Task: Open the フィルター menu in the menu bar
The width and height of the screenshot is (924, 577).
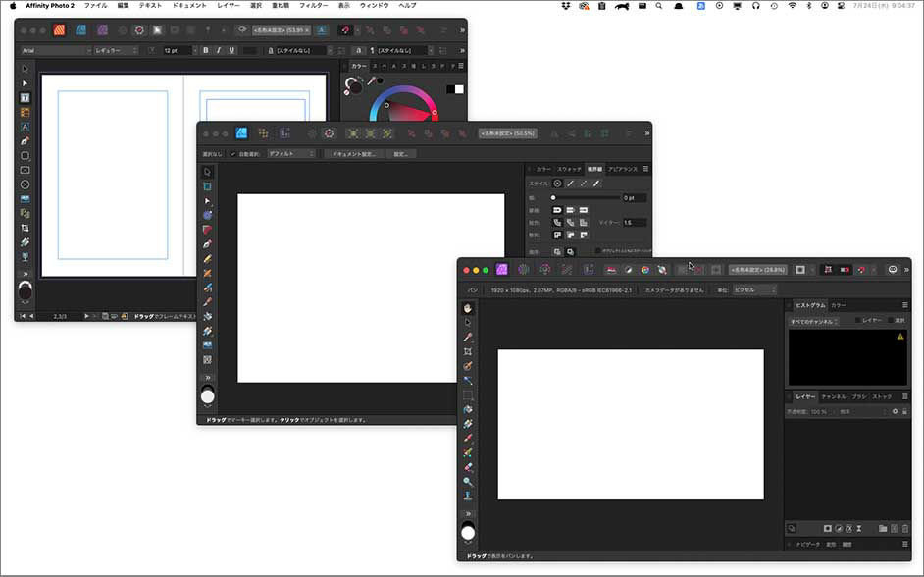Action: click(311, 6)
